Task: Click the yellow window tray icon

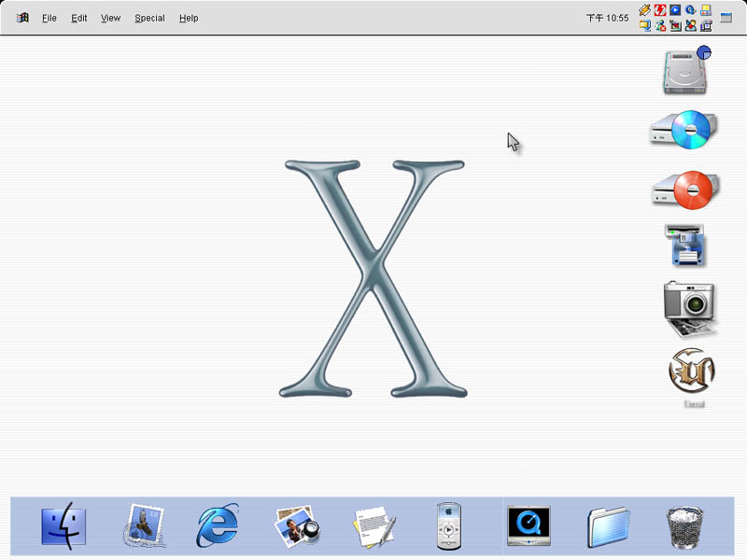Action: click(x=706, y=10)
